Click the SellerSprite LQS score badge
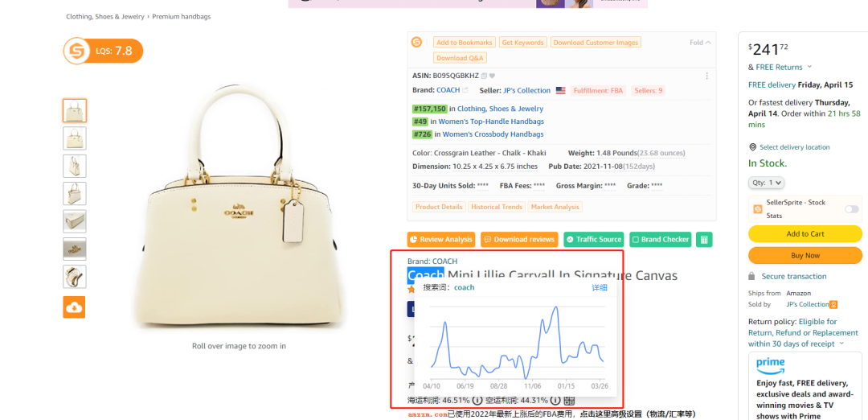Image resolution: width=868 pixels, height=420 pixels. tap(103, 51)
